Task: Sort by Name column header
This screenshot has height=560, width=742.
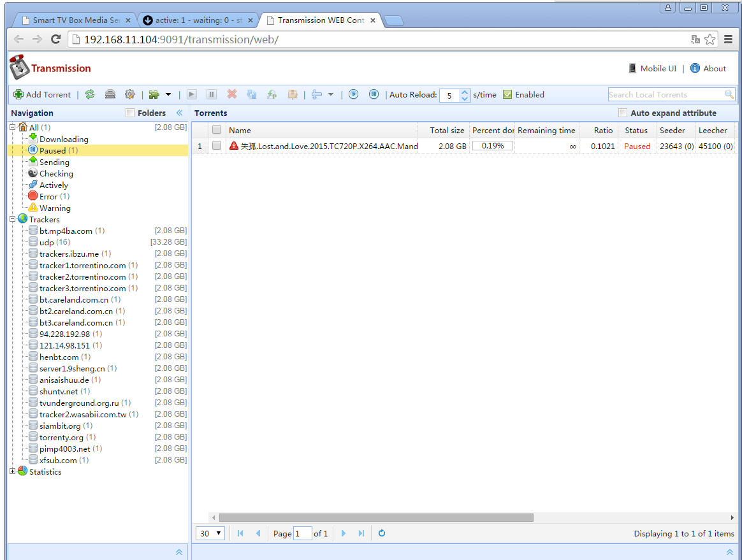Action: pyautogui.click(x=321, y=130)
